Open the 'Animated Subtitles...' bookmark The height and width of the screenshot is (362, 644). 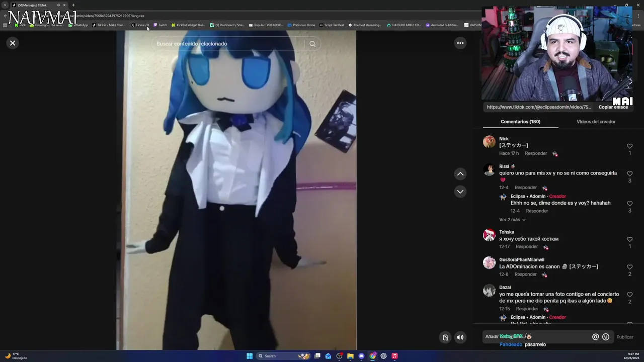pyautogui.click(x=442, y=25)
